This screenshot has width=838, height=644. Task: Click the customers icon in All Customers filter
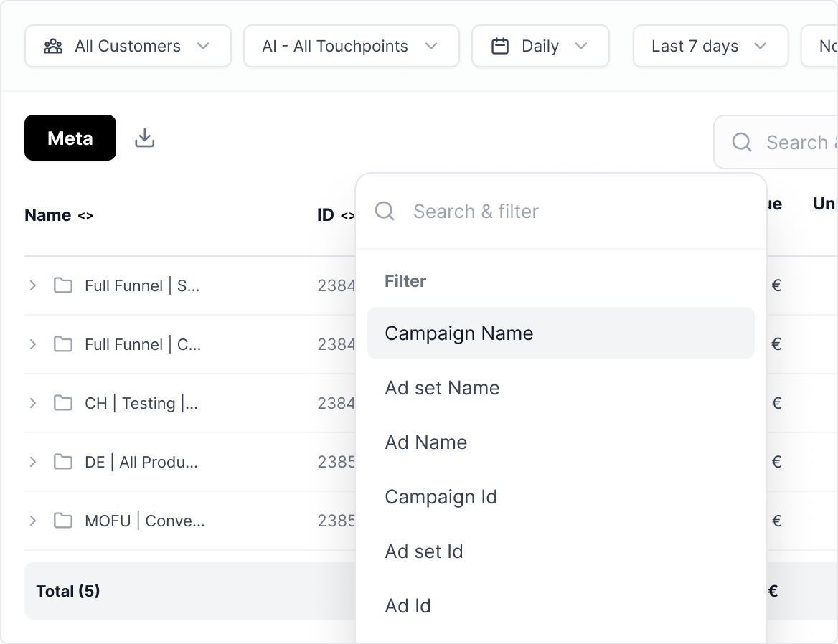(52, 45)
